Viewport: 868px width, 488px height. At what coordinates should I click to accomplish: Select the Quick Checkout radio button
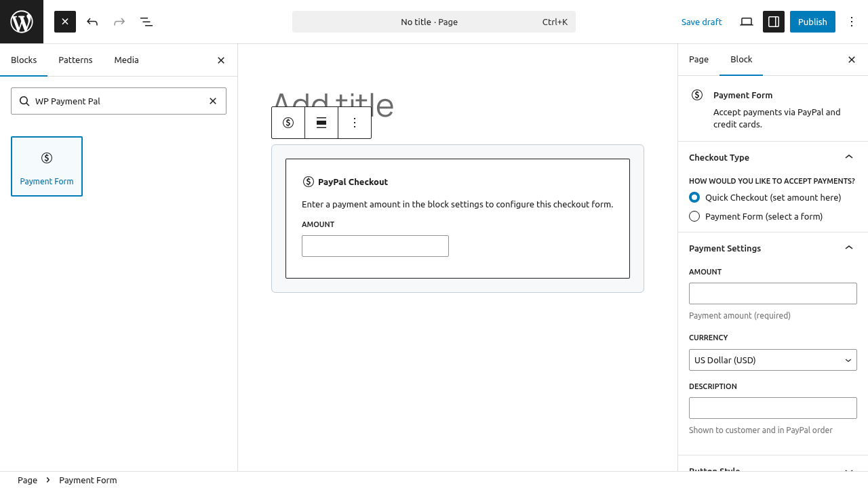point(694,197)
